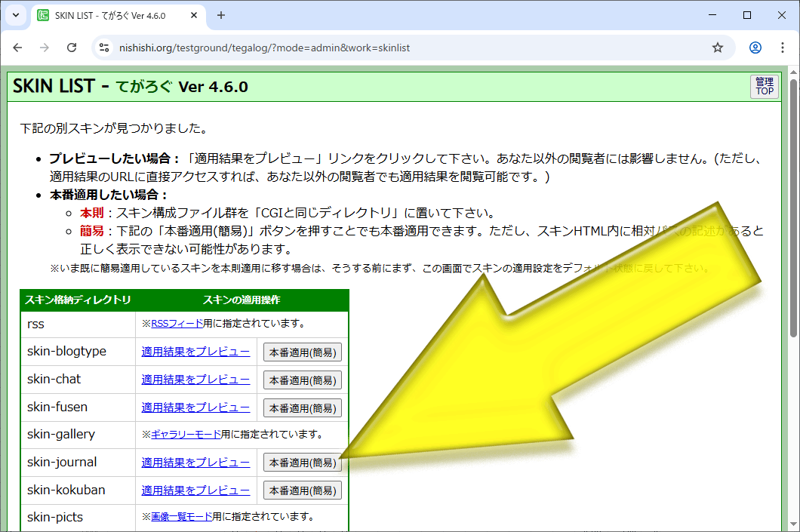Click the SKIN LIST page heading
This screenshot has width=800, height=532.
131,86
